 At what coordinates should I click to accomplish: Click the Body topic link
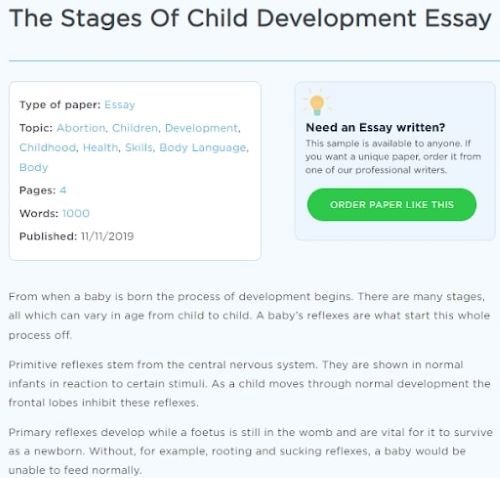coord(34,167)
